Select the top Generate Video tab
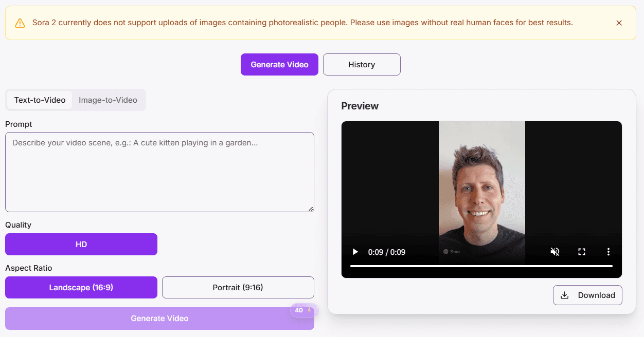The width and height of the screenshot is (644, 337). pyautogui.click(x=279, y=65)
